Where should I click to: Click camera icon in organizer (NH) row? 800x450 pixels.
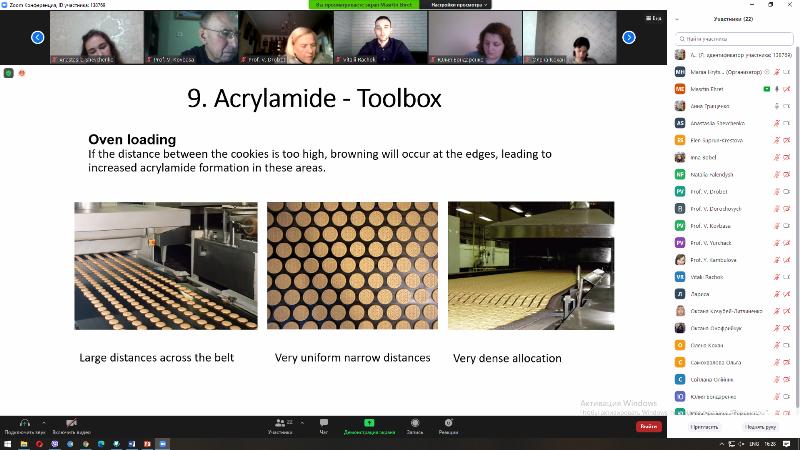pyautogui.click(x=786, y=72)
